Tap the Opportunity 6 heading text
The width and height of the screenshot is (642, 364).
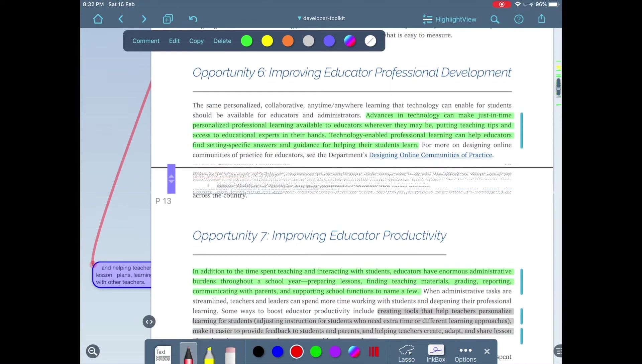tap(352, 72)
